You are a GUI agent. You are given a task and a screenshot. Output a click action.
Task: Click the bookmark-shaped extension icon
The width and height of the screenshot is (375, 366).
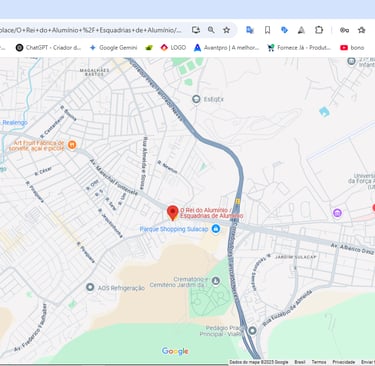coord(267,30)
